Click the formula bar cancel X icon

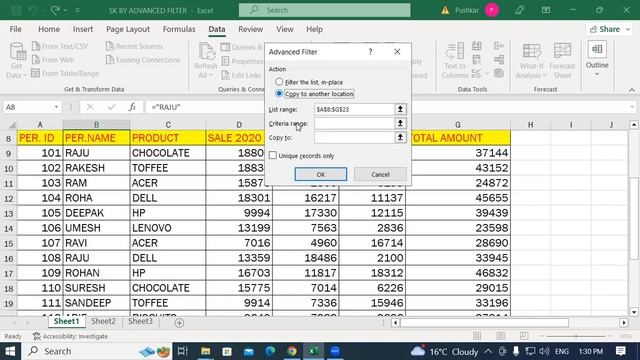pyautogui.click(x=90, y=107)
